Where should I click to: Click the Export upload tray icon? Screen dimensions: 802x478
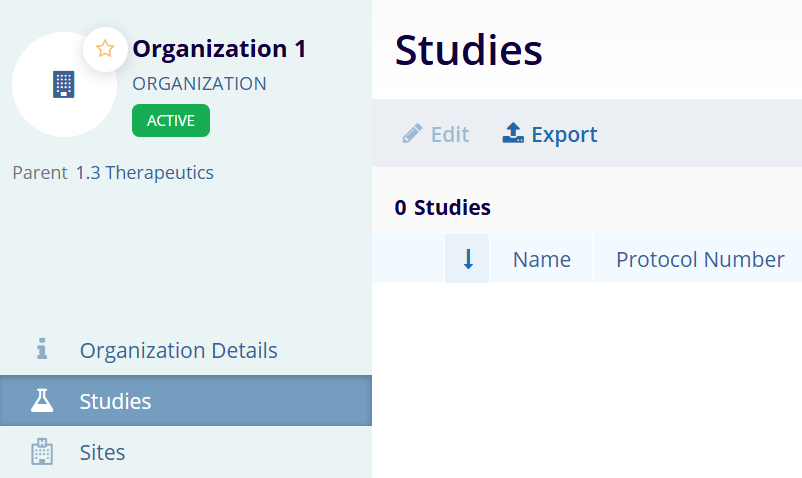[513, 134]
